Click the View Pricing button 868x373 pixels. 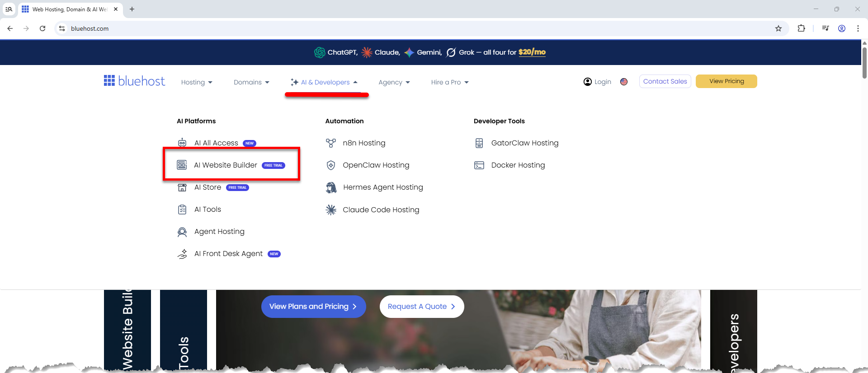(x=726, y=81)
